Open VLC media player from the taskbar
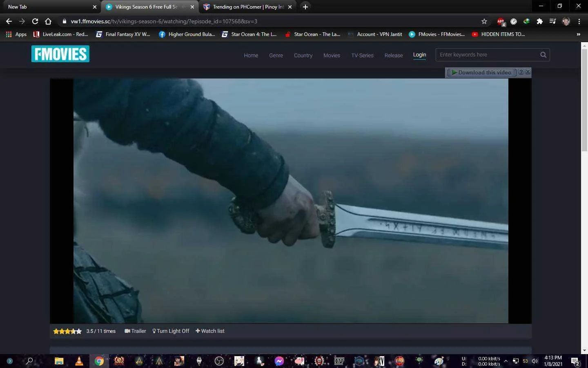The height and width of the screenshot is (368, 588). pos(79,361)
